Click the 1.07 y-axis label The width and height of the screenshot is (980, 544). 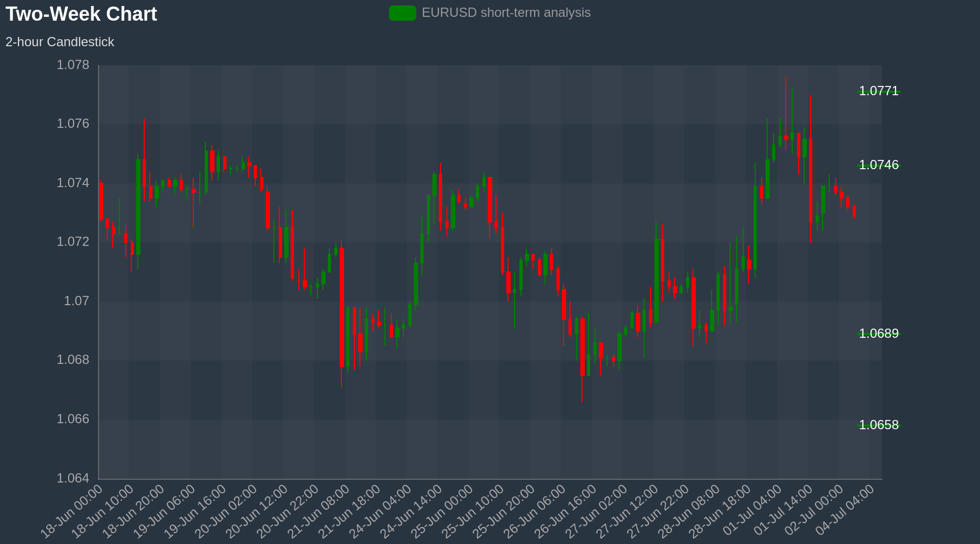click(x=77, y=301)
